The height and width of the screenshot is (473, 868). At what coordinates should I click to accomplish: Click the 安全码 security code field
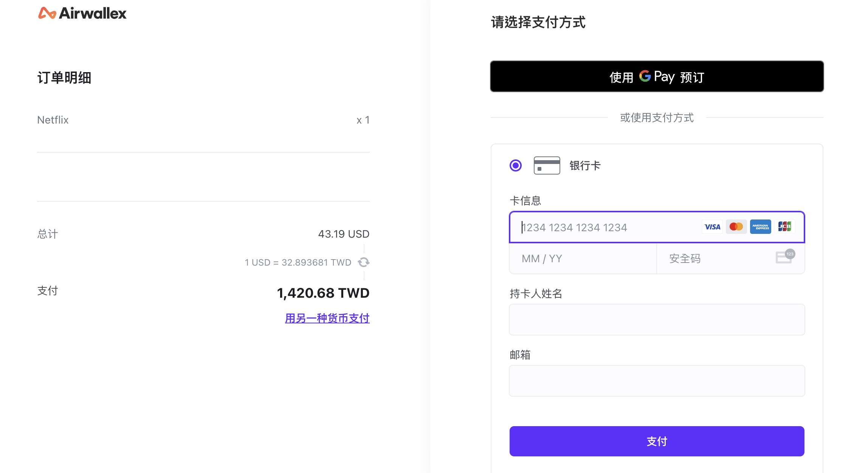[x=718, y=259]
